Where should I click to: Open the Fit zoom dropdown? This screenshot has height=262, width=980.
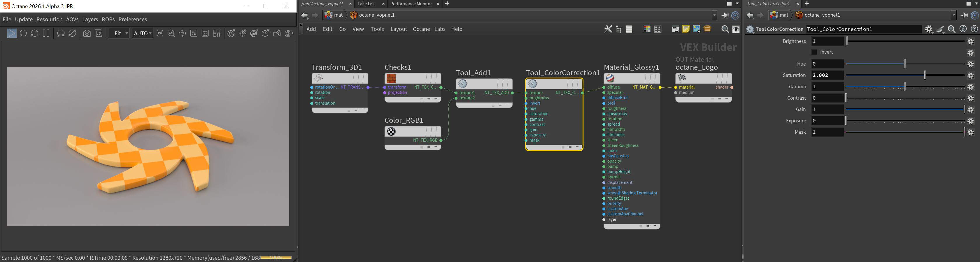click(120, 34)
